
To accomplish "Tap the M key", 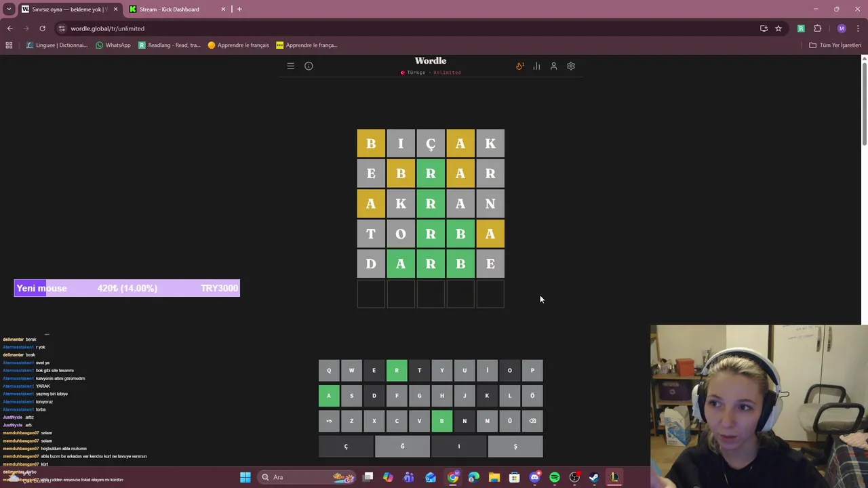I will (x=487, y=421).
